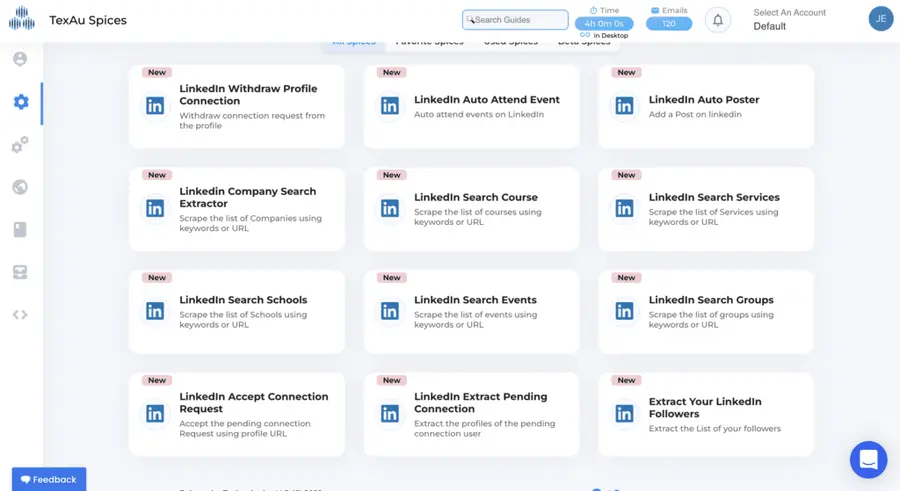Click 'Auto attend events on LinkedIn' description
This screenshot has width=900, height=491.
click(x=479, y=114)
